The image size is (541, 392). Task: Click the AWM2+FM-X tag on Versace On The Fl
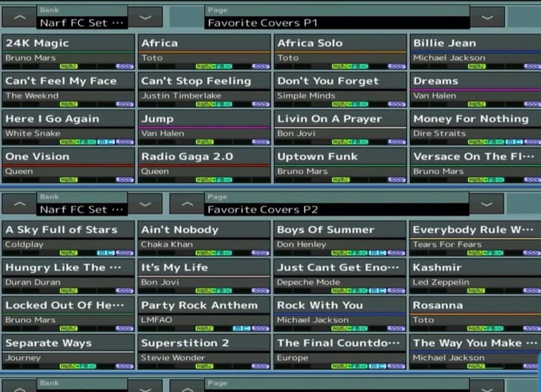486,179
